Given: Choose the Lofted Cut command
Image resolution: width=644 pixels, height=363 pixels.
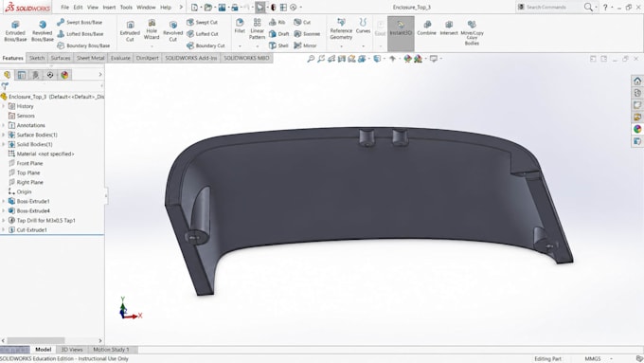Looking at the screenshot, I should tap(203, 34).
